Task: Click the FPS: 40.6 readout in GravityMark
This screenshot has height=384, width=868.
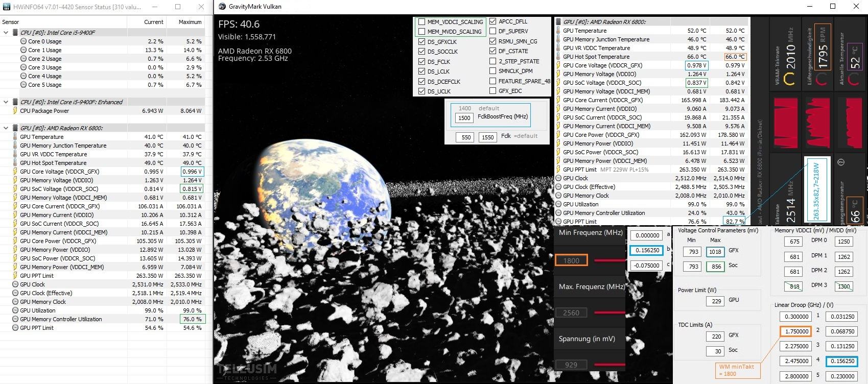Action: [239, 24]
